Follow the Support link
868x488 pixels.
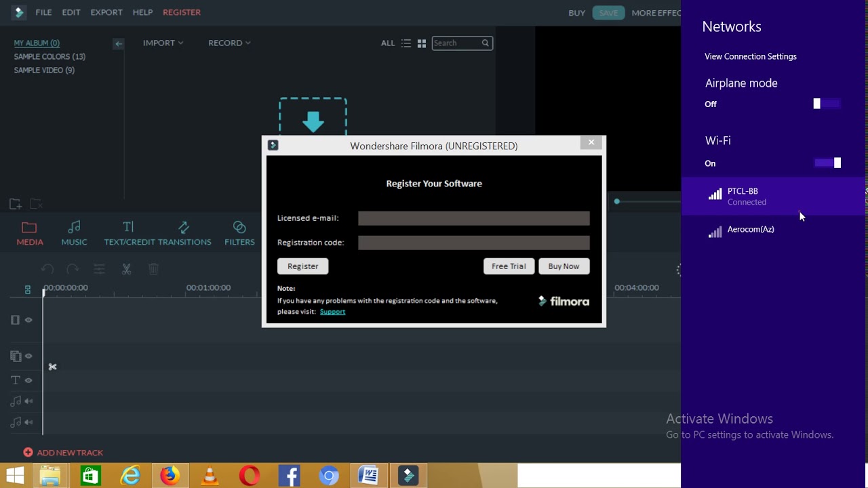point(332,312)
